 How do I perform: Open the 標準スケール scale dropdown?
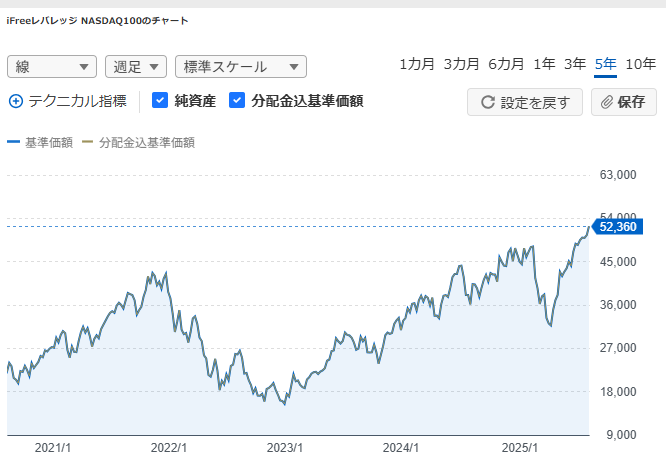[241, 67]
